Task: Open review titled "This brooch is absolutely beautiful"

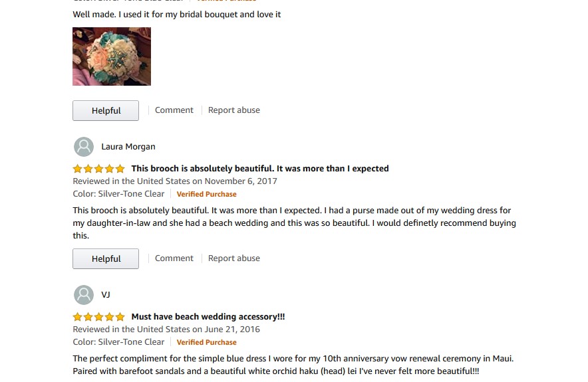Action: point(260,169)
